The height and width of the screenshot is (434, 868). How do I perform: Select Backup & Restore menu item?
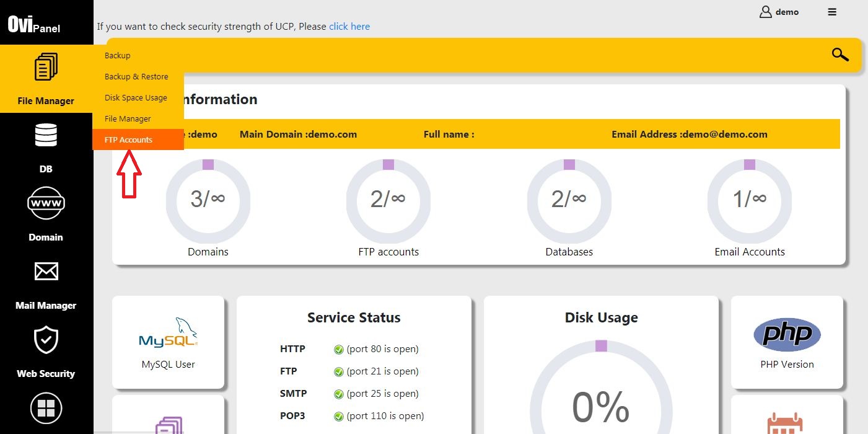click(138, 77)
